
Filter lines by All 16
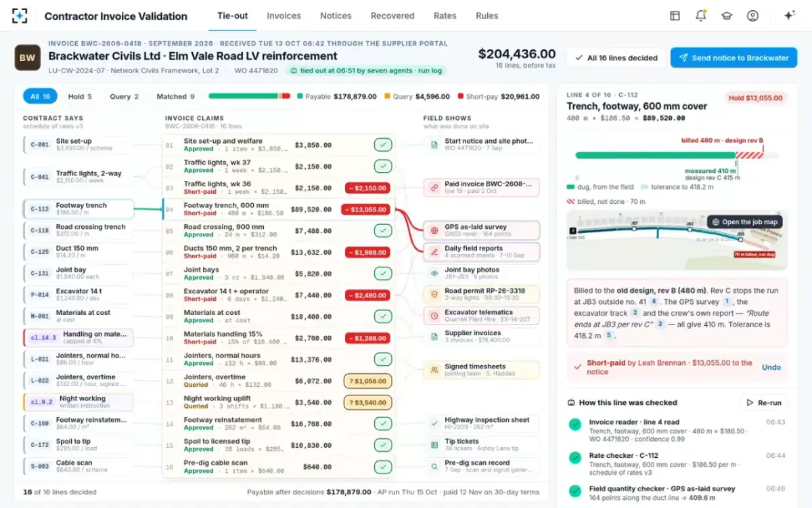tap(40, 96)
